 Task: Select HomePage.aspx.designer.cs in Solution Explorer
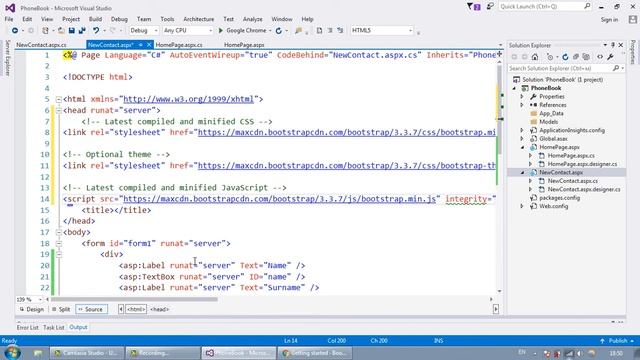[582, 164]
